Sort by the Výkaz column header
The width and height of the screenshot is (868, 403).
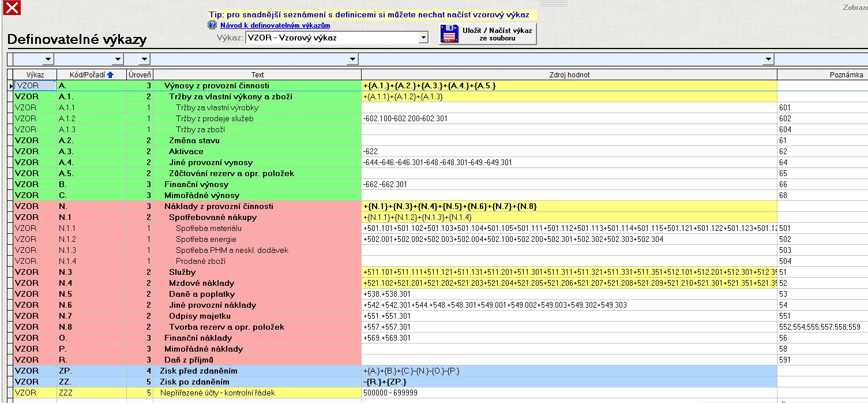35,74
